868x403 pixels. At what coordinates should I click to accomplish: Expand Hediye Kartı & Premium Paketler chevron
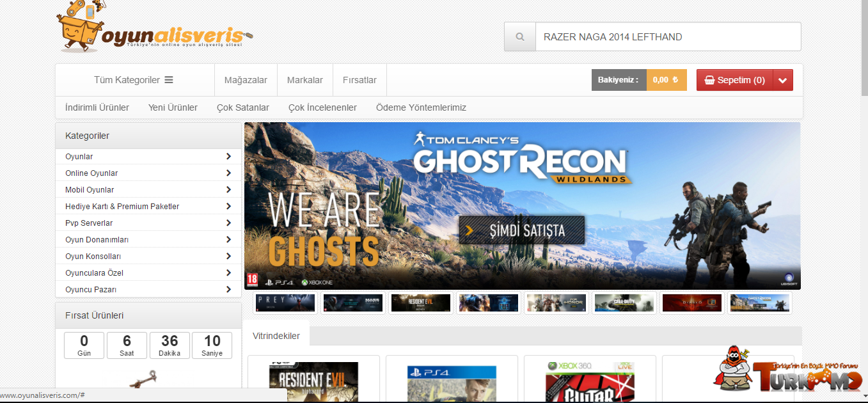[x=228, y=206]
